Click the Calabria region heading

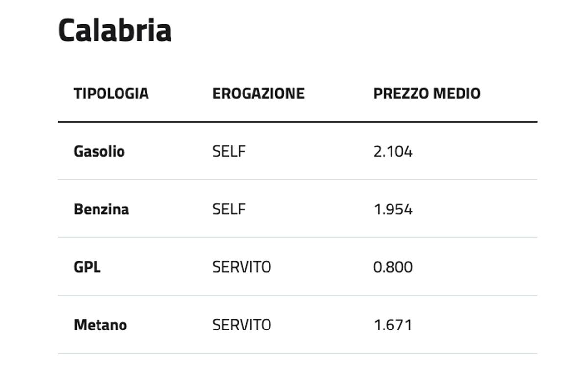115,30
